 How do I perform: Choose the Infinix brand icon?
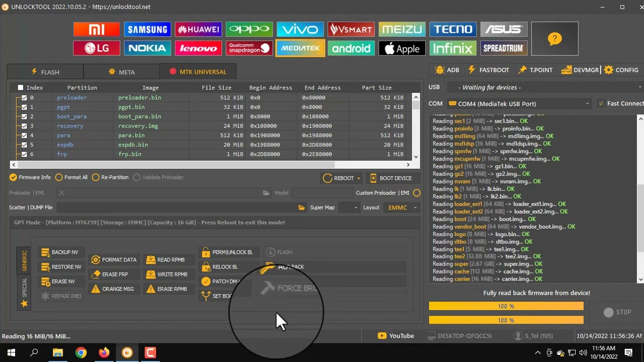453,48
